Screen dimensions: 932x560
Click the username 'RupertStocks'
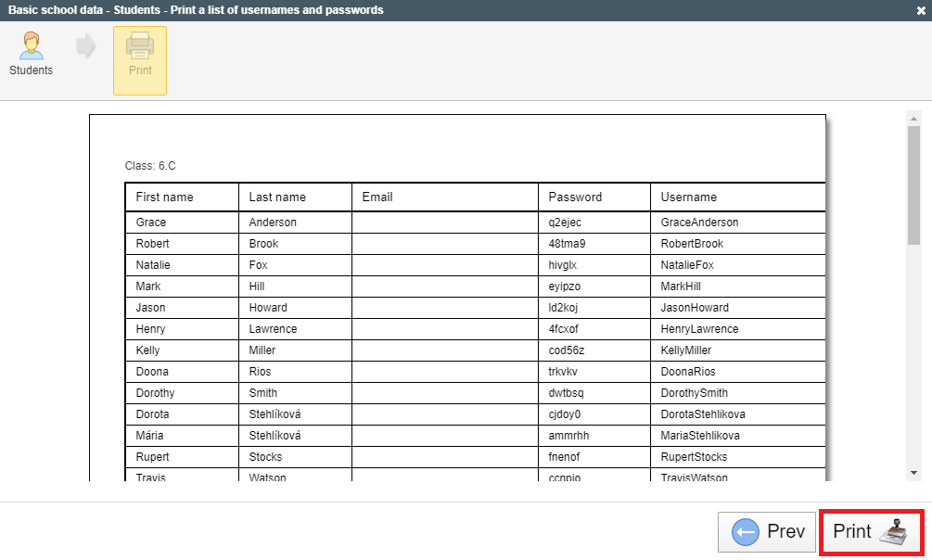pyautogui.click(x=695, y=458)
